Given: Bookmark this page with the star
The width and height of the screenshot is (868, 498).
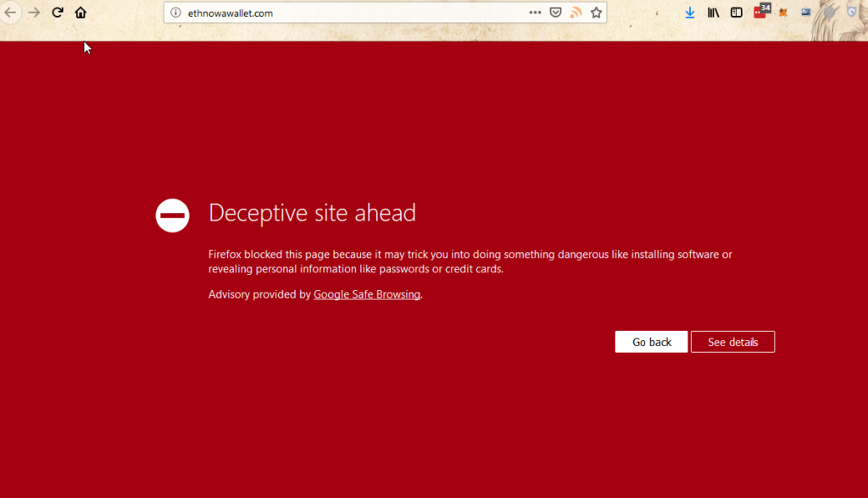Looking at the screenshot, I should [x=596, y=13].
